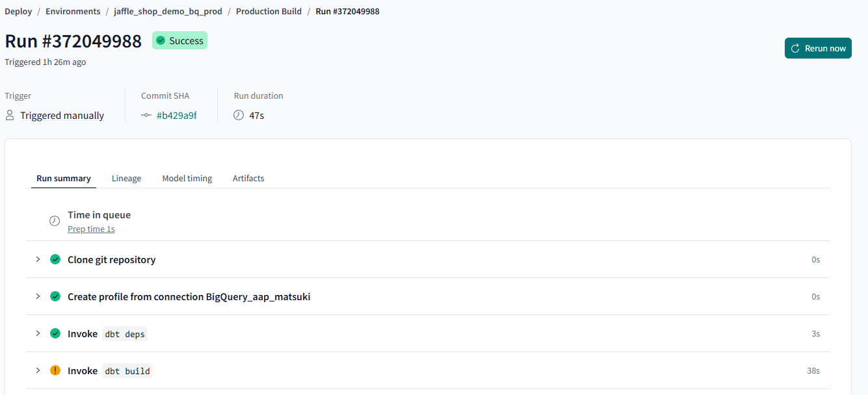The image size is (868, 395).
Task: Click the Rerun now button
Action: pyautogui.click(x=818, y=48)
